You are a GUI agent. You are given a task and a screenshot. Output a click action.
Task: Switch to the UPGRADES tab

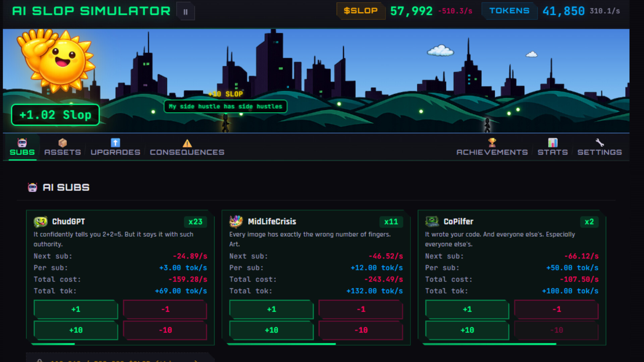pyautogui.click(x=115, y=152)
